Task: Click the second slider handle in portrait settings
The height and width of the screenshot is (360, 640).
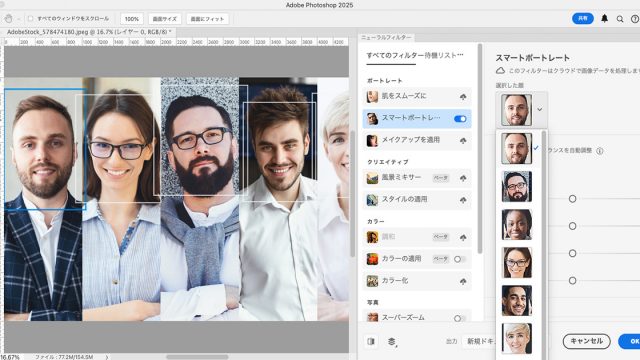Action: point(573,226)
